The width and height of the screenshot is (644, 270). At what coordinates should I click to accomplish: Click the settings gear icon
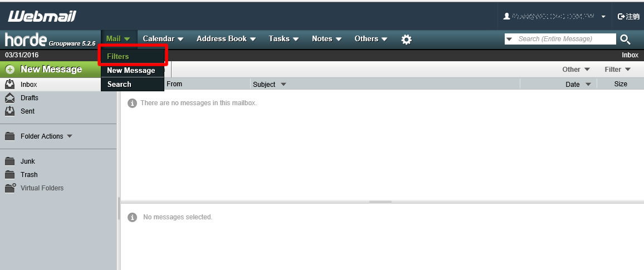pyautogui.click(x=407, y=39)
